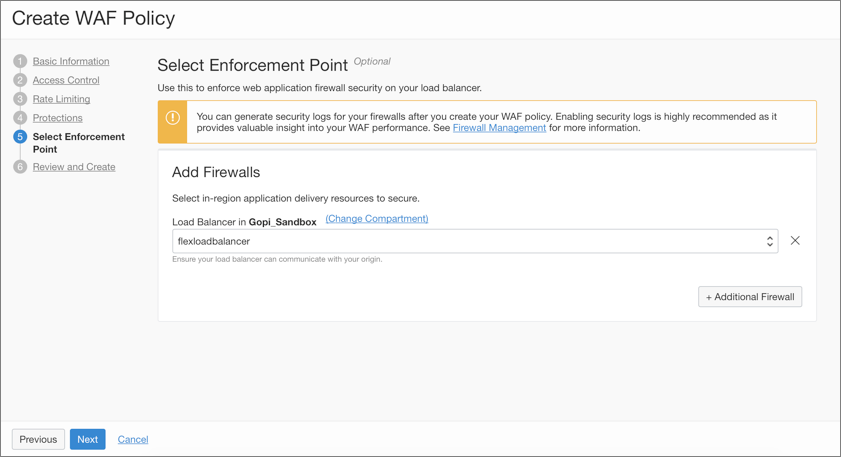Add an Additional Firewall
This screenshot has height=457, width=841.
[x=750, y=297]
